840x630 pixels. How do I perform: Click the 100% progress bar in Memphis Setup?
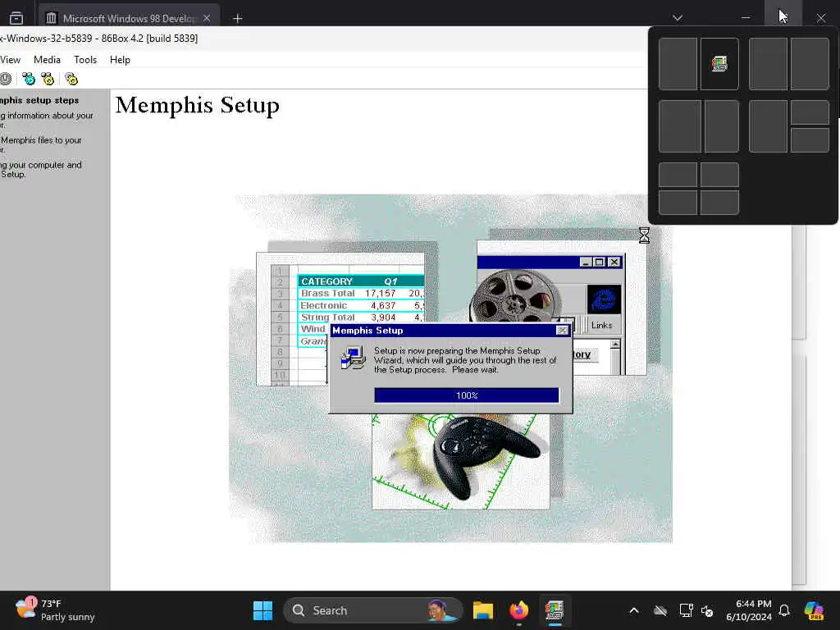click(x=467, y=395)
